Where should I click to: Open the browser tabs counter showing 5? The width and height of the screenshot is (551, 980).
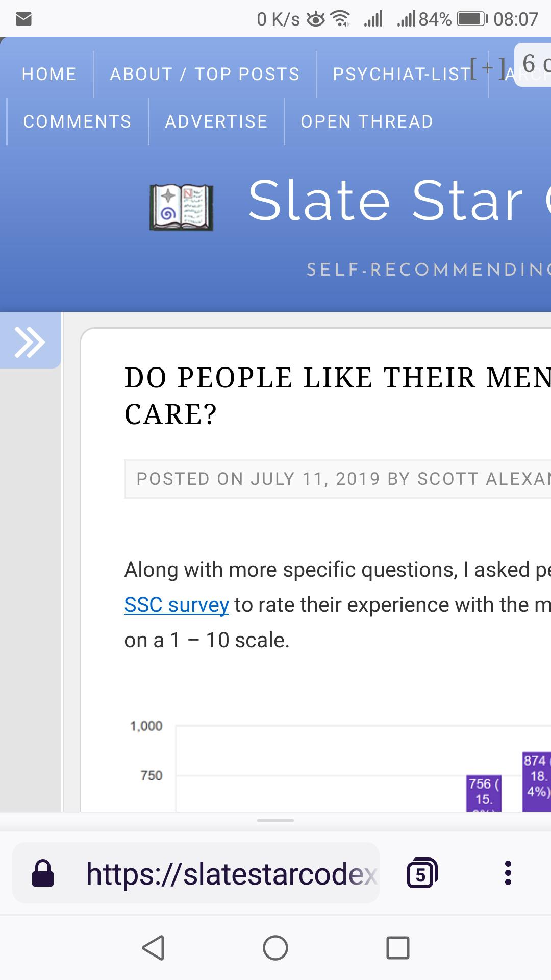(422, 873)
